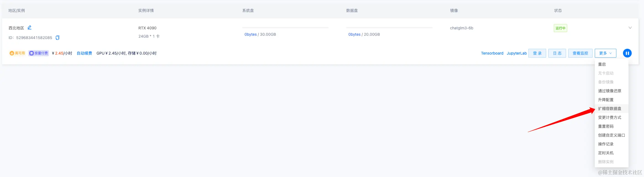Viewport: 644px width, 177px height.
Task: Pause the instance with the blue pause button
Action: [627, 53]
